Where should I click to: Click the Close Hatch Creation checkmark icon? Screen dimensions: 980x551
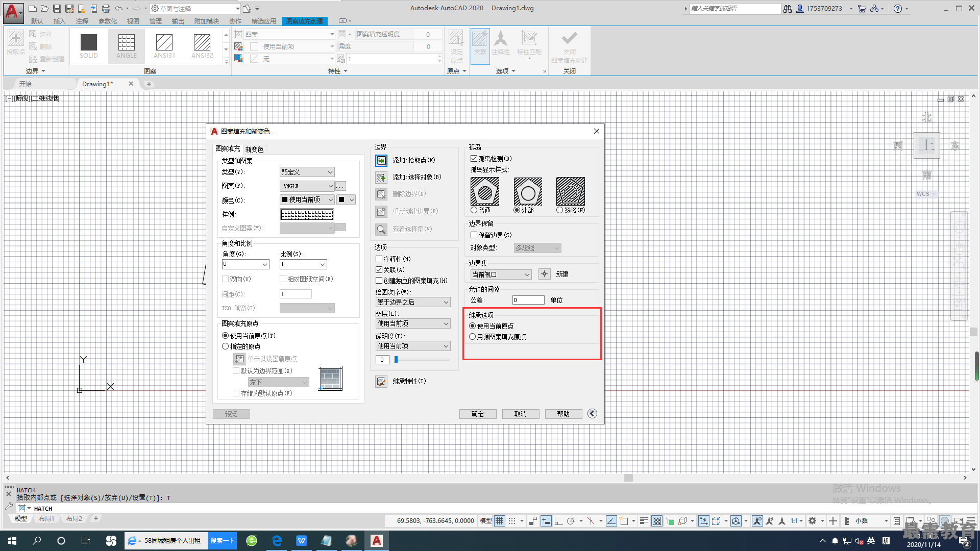[x=570, y=39]
